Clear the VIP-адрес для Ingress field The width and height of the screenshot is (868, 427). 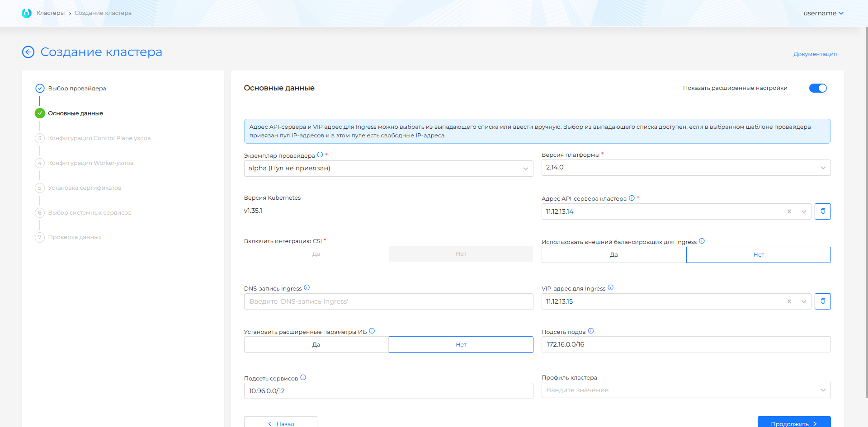point(789,301)
